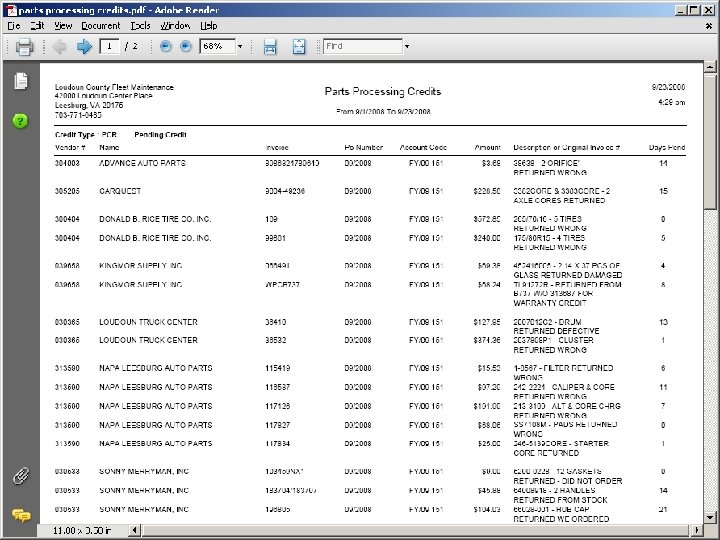This screenshot has height=540, width=720.
Task: Click the page number input field
Action: pyautogui.click(x=109, y=46)
